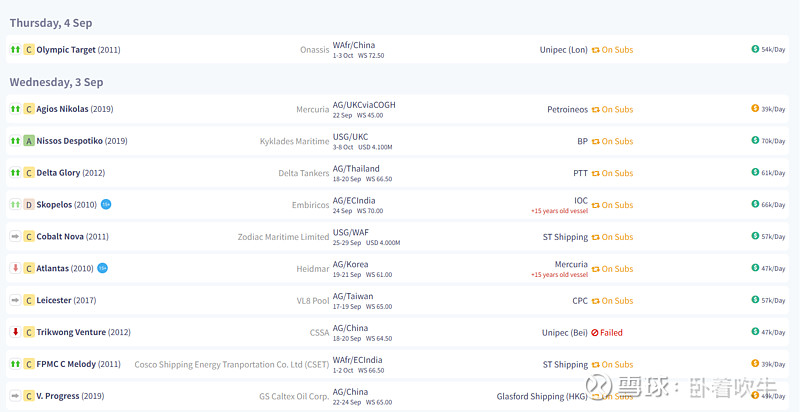Image resolution: width=800 pixels, height=412 pixels.
Task: Click the route AG/Thailand
Action: point(356,169)
